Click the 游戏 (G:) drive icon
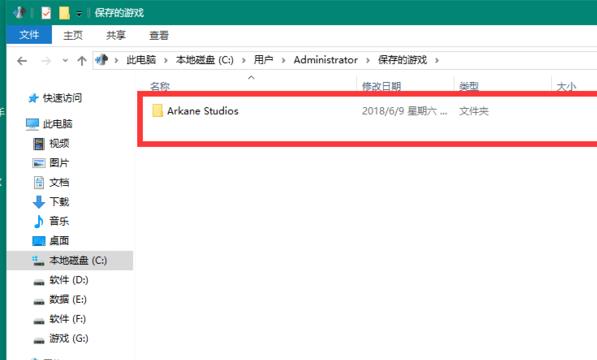 click(39, 340)
